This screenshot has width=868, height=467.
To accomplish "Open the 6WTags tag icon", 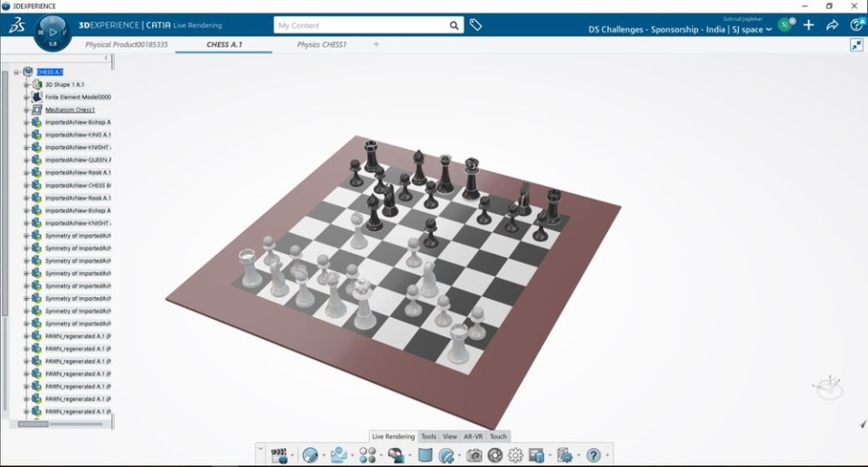I will pyautogui.click(x=476, y=25).
